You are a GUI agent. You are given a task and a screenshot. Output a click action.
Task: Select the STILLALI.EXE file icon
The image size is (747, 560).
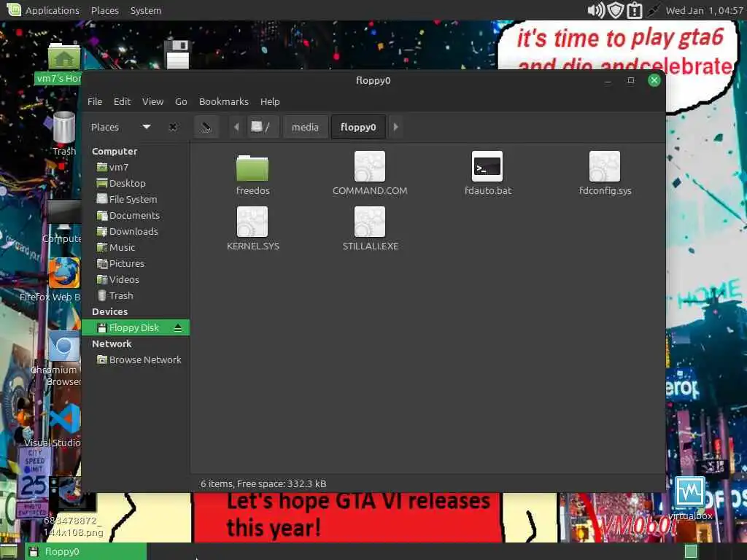coord(370,222)
